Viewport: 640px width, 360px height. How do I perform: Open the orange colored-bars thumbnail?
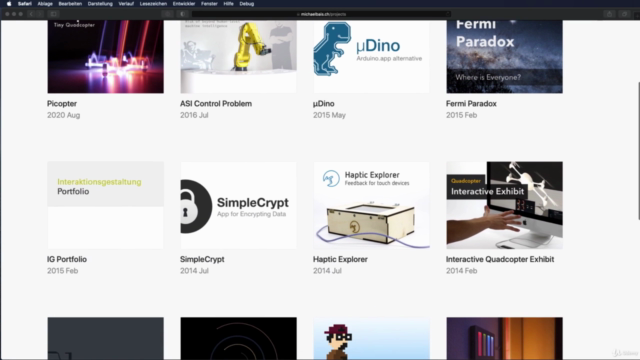[x=504, y=338]
